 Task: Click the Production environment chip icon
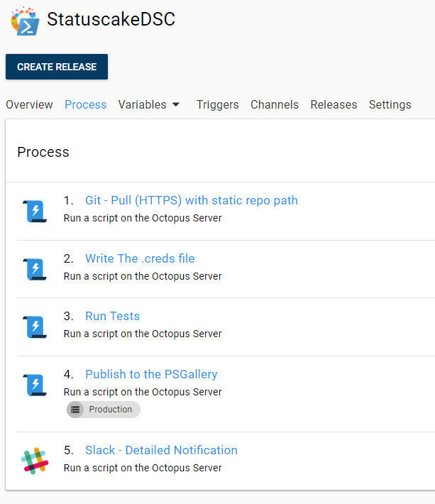[75, 410]
